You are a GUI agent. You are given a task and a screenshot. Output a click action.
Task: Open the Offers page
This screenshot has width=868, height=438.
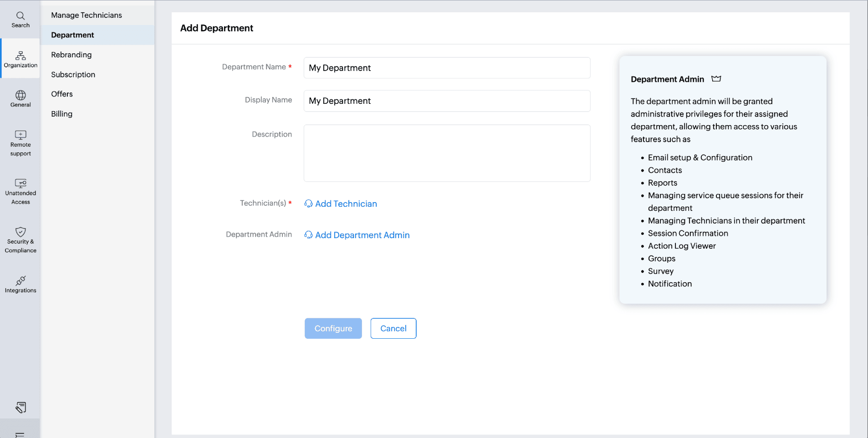62,94
